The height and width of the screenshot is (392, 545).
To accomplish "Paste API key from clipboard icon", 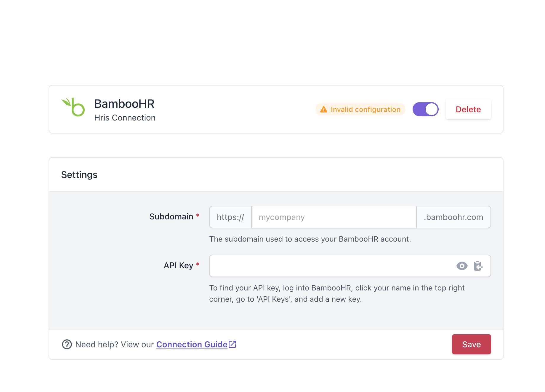I will coord(478,266).
